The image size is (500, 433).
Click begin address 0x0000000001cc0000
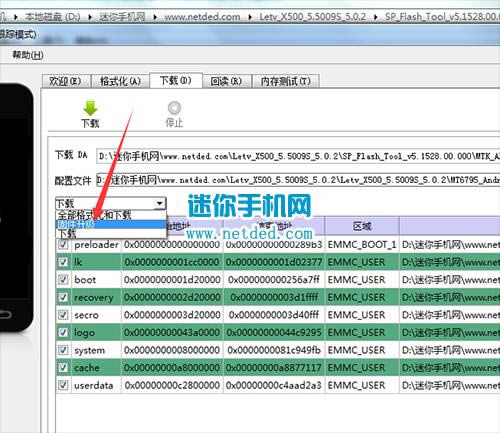tap(172, 262)
